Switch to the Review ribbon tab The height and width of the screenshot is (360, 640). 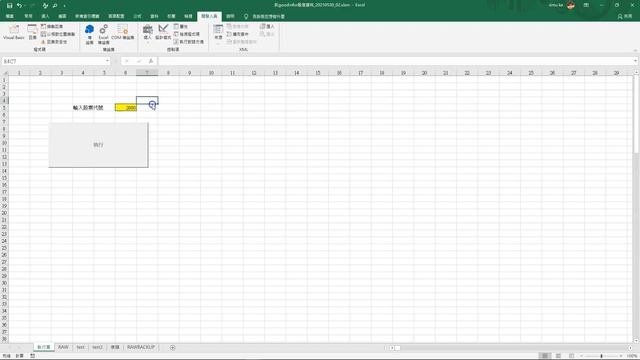point(171,16)
